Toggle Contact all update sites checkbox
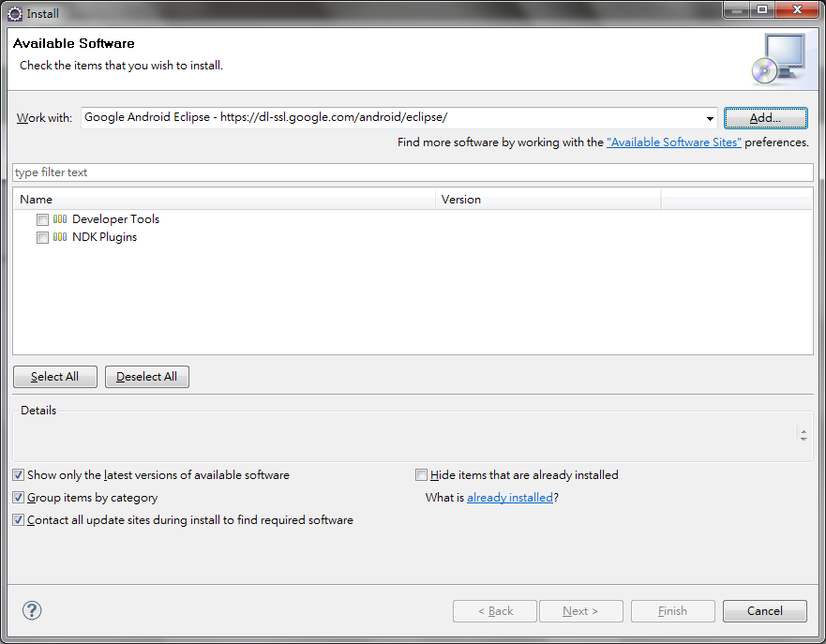 click(x=19, y=520)
